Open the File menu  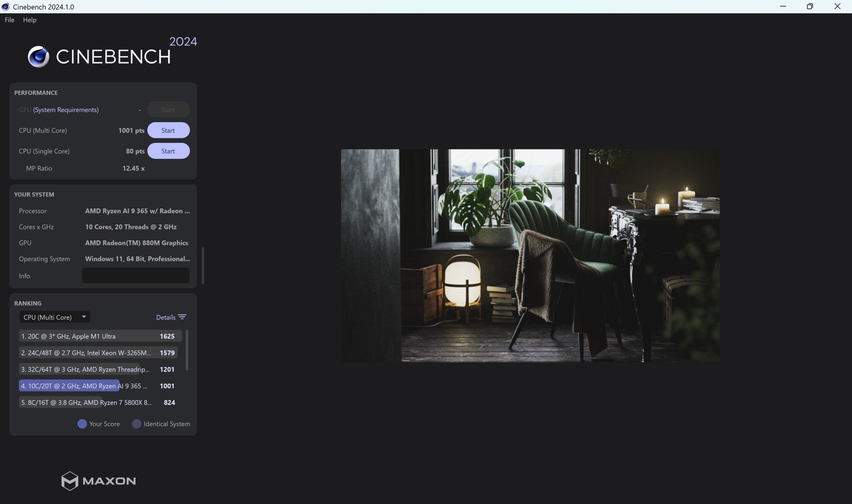click(10, 20)
